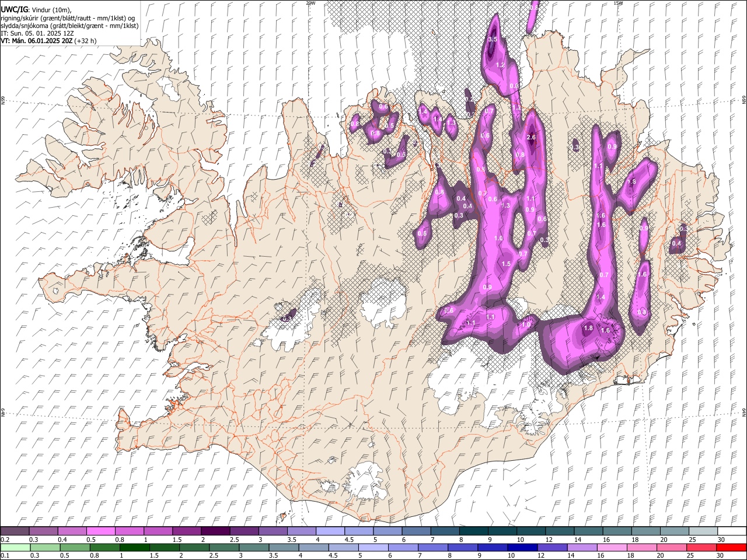Click the '15W' longitude label
Screen dimensions: 747x560
tap(618, 3)
